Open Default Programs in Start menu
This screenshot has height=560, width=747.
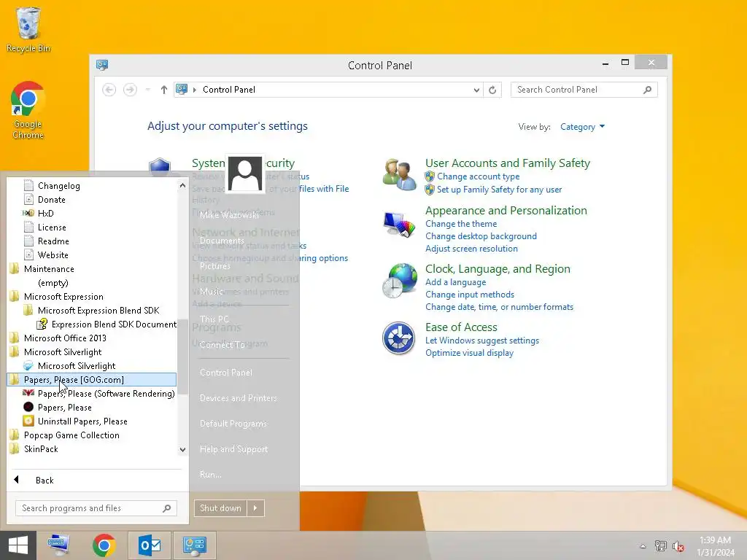click(x=233, y=424)
